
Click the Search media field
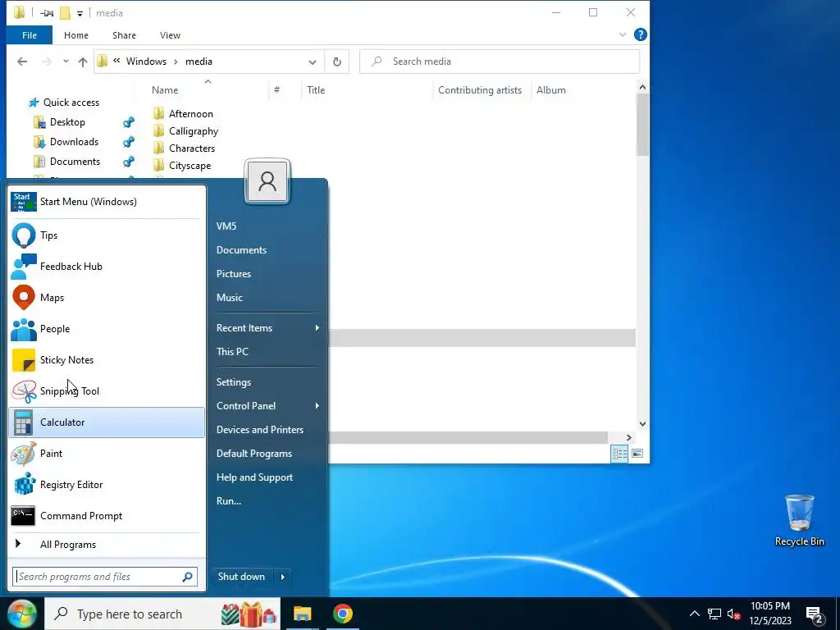tap(500, 62)
